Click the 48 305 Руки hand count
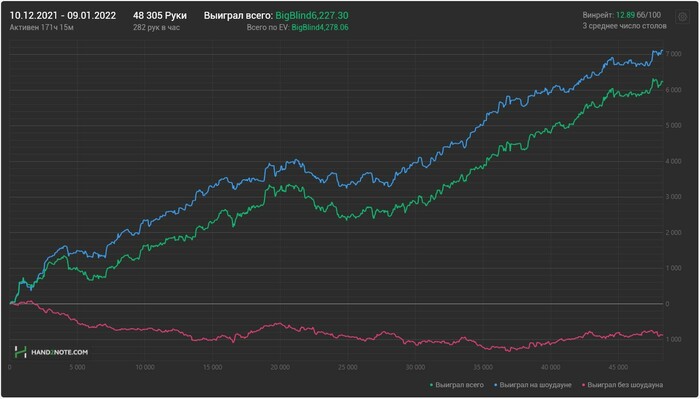700x399 pixels. point(160,16)
